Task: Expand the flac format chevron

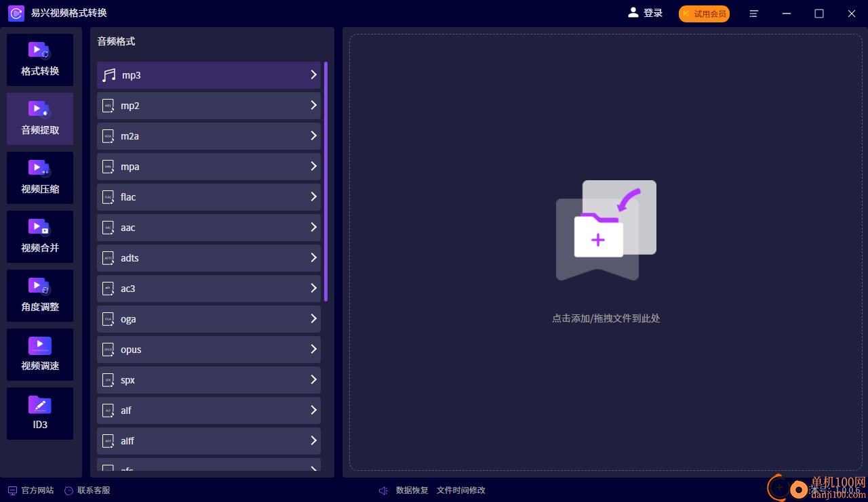Action: 313,196
